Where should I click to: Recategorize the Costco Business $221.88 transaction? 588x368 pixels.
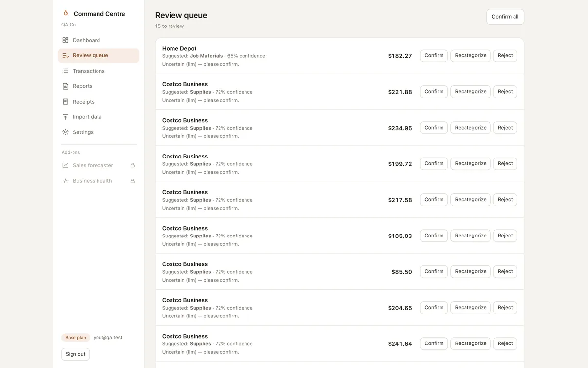(470, 92)
